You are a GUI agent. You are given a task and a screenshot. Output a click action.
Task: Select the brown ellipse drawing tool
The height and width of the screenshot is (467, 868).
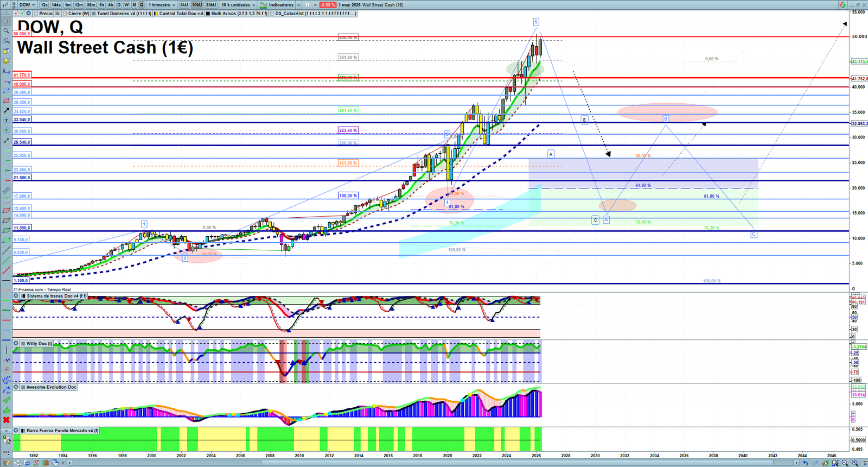tap(7, 220)
